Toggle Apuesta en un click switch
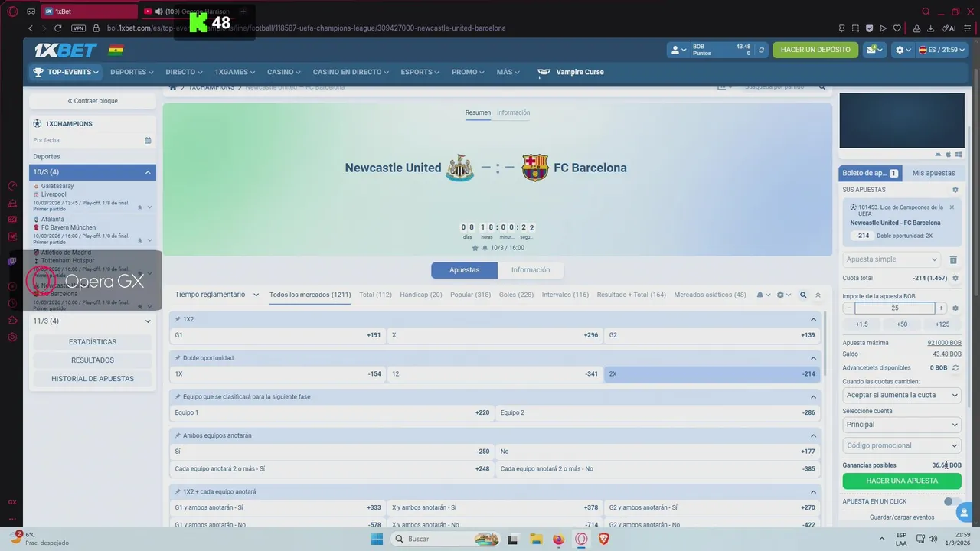Screen dimensions: 980x551 (952, 501)
